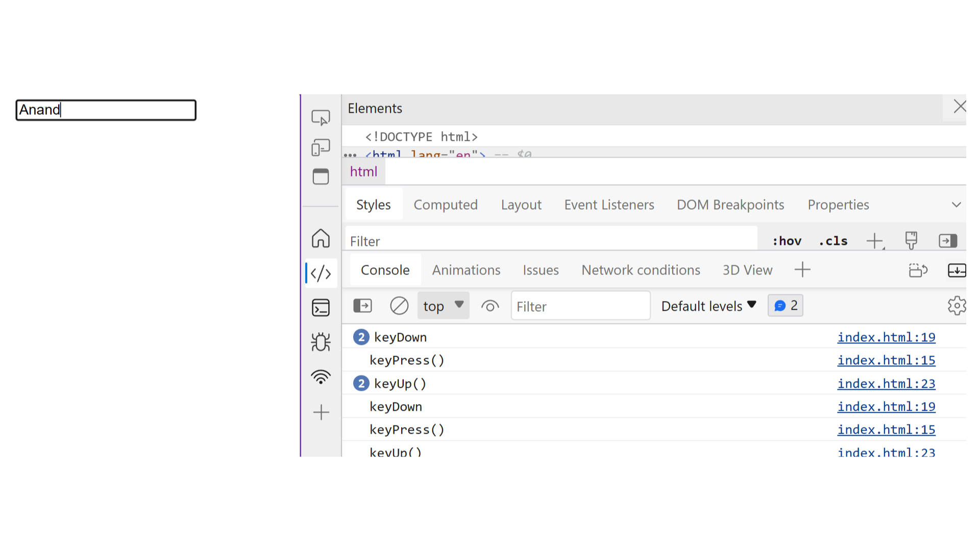Screen dimensions: 980x551
Task: Select the html breadcrumb item
Action: [x=363, y=171]
